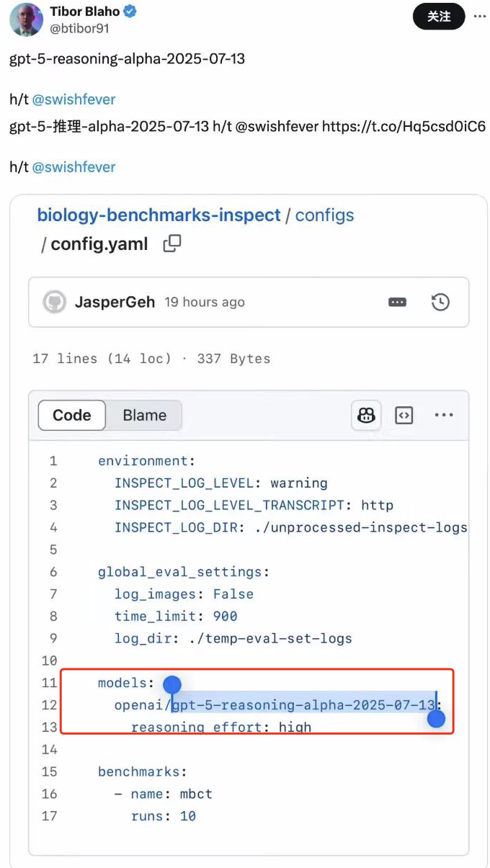Click the text 'log_dir: ./temp-eval-set-logs'

coord(233,638)
